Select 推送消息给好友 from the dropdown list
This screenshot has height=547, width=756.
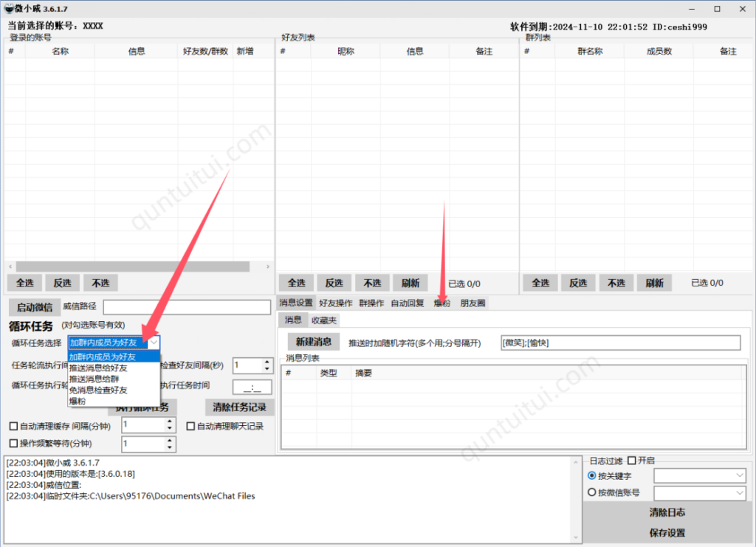[98, 368]
